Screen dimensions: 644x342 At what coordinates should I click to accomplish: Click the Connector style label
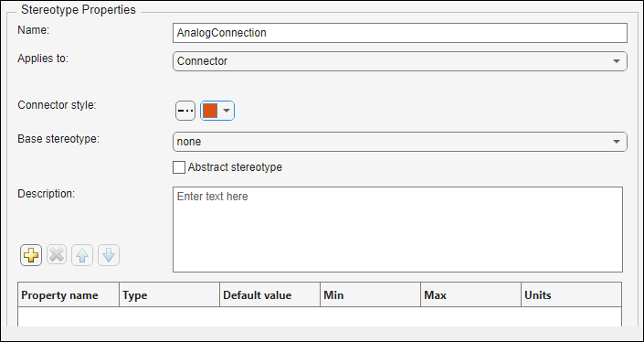[x=57, y=105]
